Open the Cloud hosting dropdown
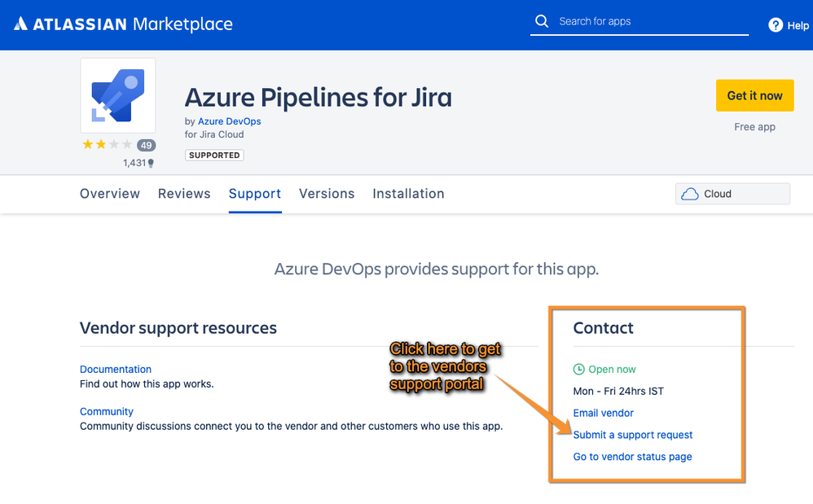The image size is (813, 504). 732,194
